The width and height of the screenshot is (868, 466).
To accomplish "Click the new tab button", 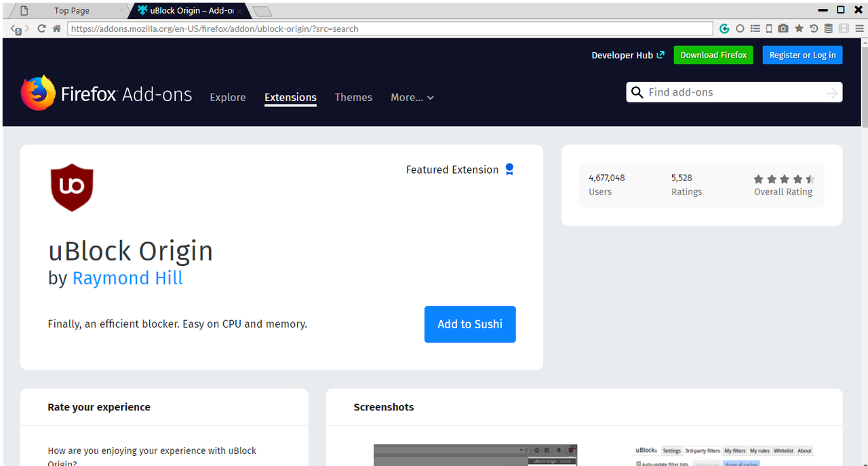I will click(262, 11).
